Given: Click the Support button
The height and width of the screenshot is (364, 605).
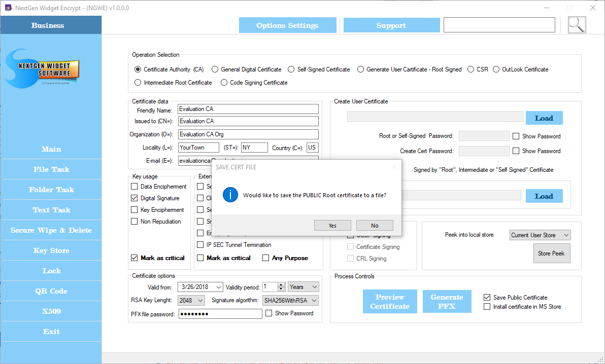Looking at the screenshot, I should tap(391, 25).
